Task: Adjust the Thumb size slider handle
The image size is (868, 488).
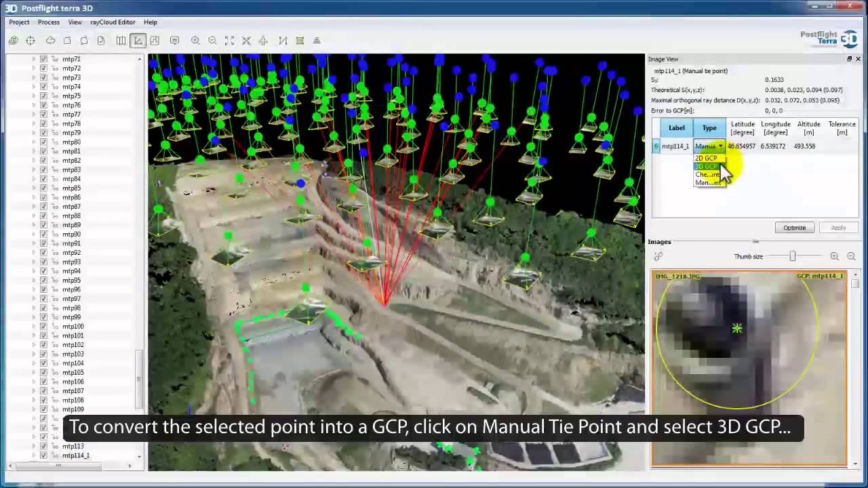Action: pyautogui.click(x=792, y=256)
